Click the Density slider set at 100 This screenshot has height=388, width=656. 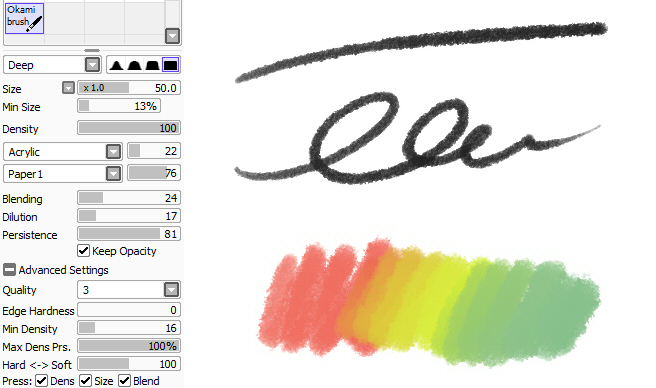coord(129,128)
